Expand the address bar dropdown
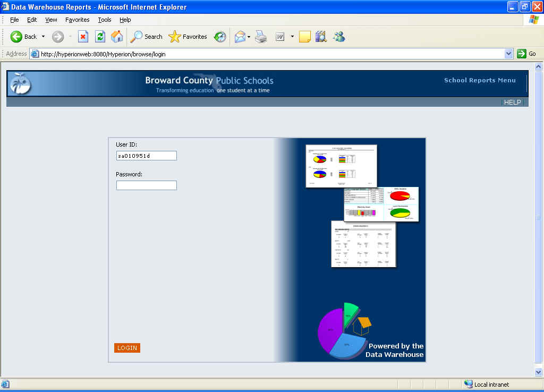This screenshot has width=544, height=392. coord(508,54)
